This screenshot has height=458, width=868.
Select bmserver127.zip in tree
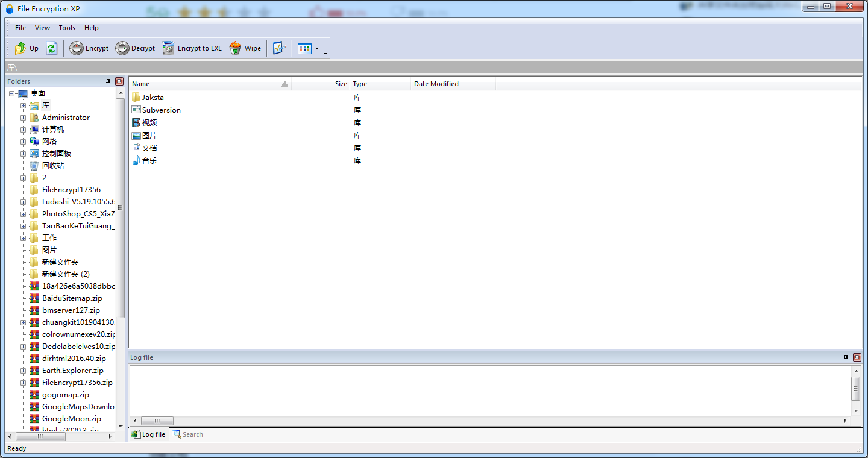tap(71, 310)
